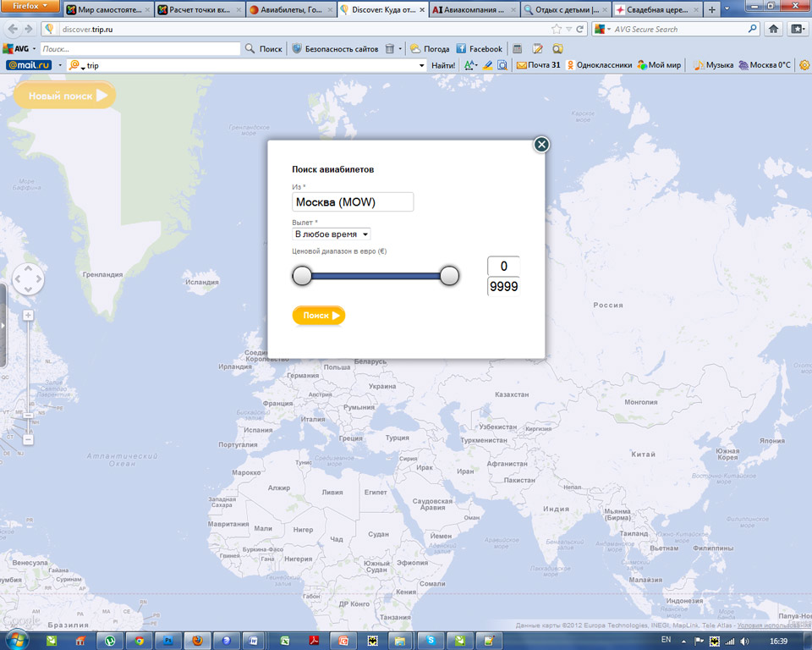Go back to the previous page
The height and width of the screenshot is (650, 812).
point(13,29)
